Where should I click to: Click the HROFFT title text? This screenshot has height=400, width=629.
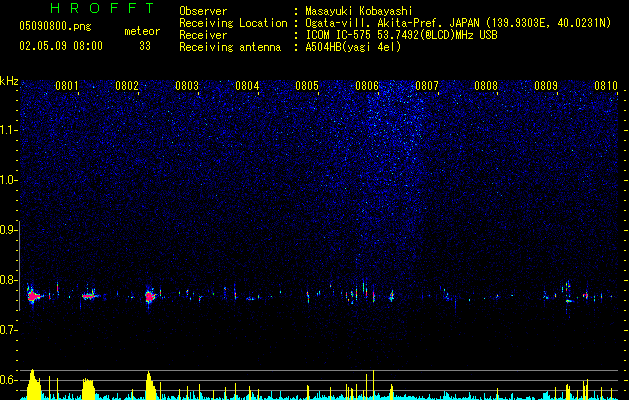coord(103,8)
